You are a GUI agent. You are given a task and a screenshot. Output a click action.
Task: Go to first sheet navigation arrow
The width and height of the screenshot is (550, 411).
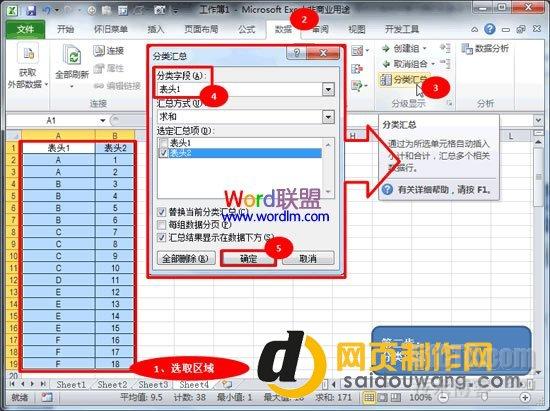[13, 384]
